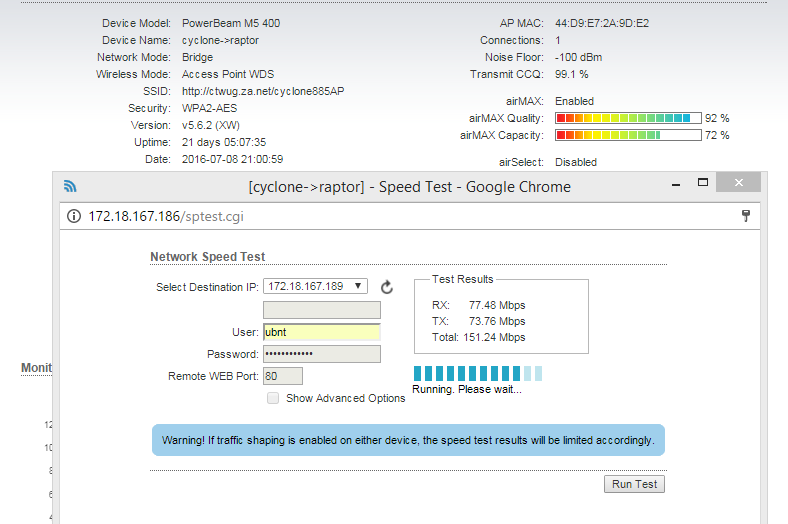The width and height of the screenshot is (788, 524).
Task: Click the Connections count value
Action: pos(558,41)
